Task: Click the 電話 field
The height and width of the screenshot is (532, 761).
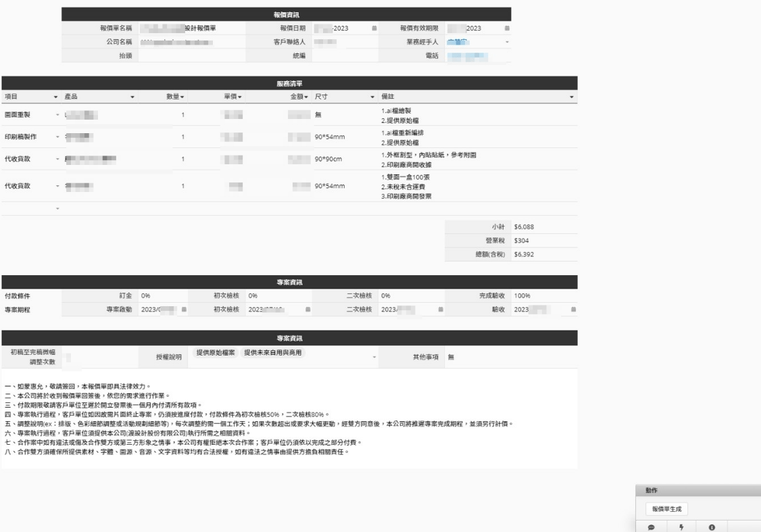Action: tap(478, 56)
